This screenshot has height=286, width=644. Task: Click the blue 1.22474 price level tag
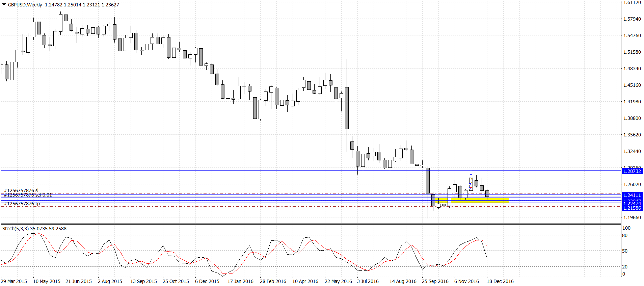tap(632, 203)
